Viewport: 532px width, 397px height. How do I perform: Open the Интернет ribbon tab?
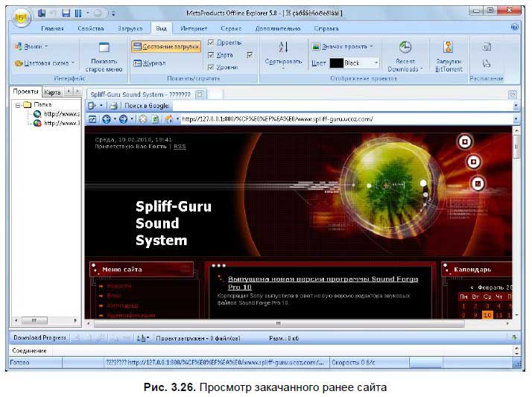pos(193,28)
